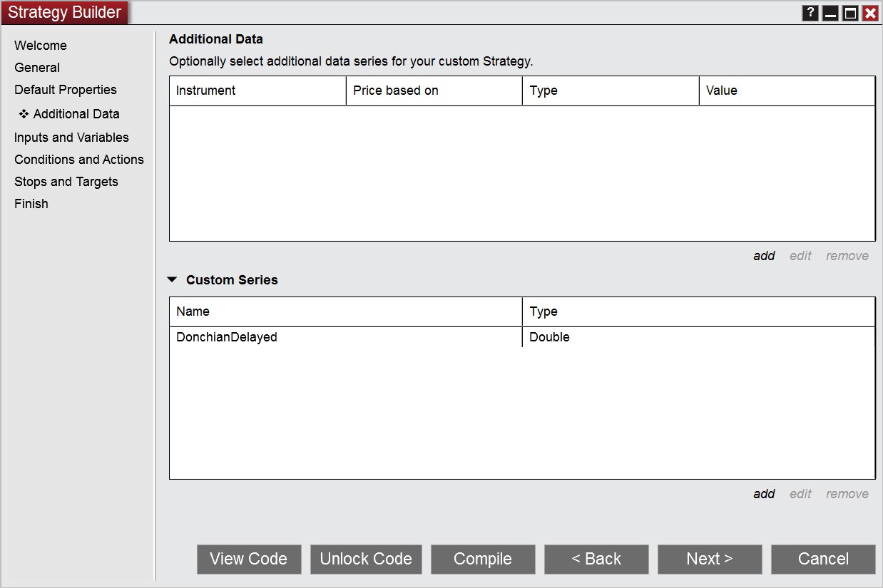Return to previous page with Back
Image resolution: width=883 pixels, height=588 pixels.
596,559
